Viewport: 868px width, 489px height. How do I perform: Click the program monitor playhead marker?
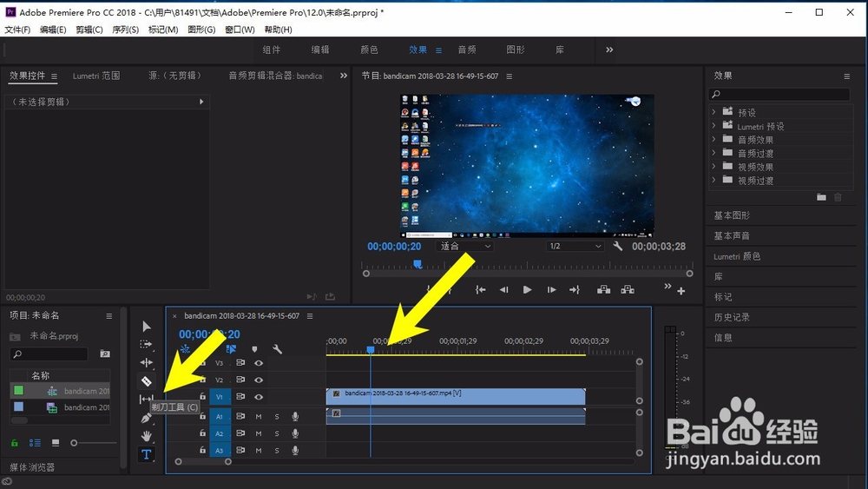click(418, 264)
